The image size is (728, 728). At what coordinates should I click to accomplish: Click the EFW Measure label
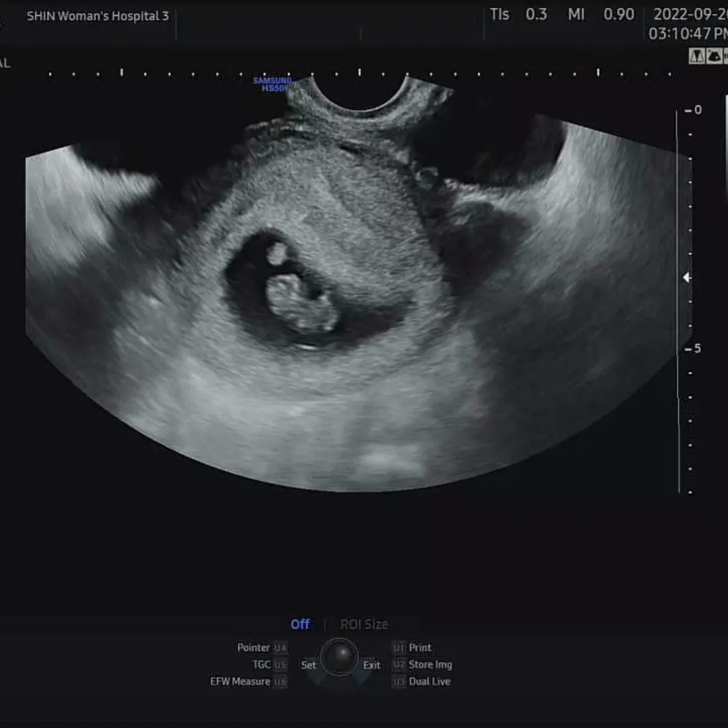point(240,681)
